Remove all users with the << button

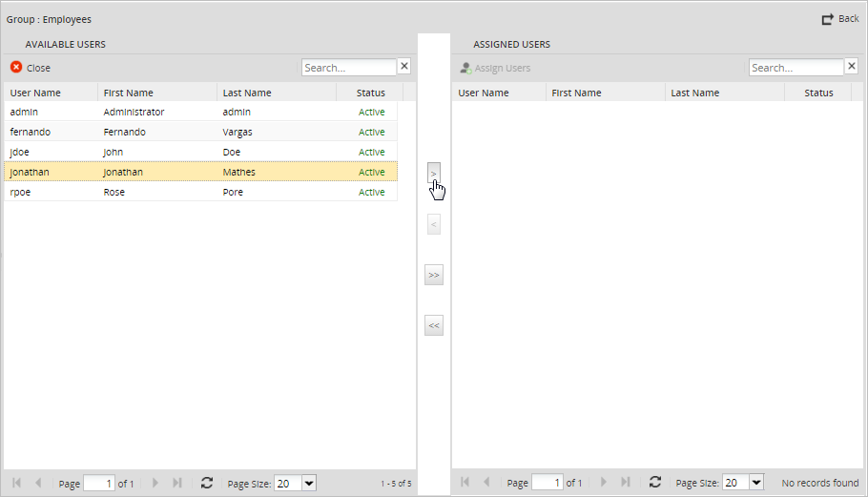tap(433, 325)
